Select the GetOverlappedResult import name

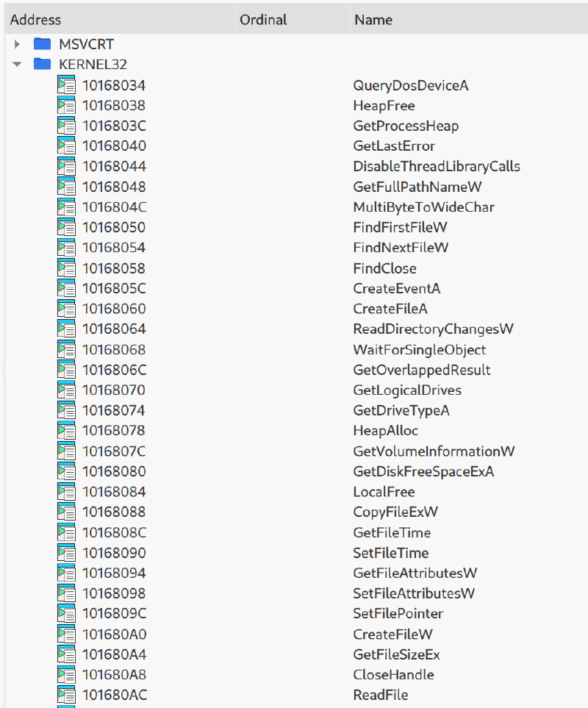tap(421, 371)
